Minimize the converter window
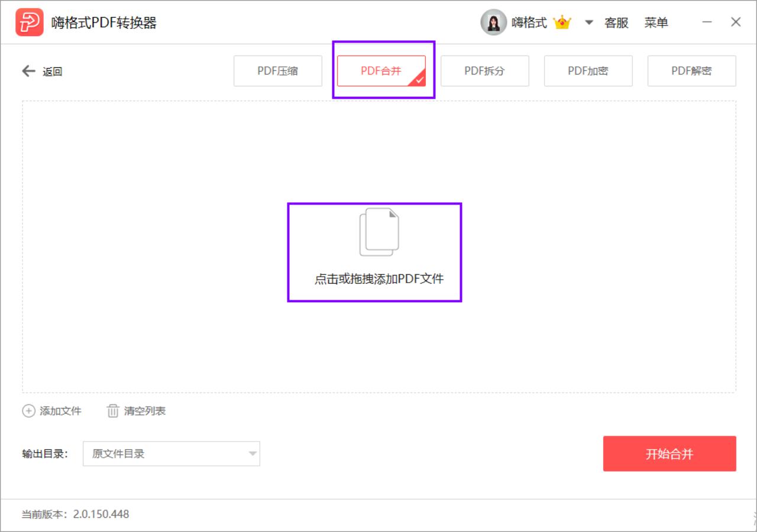Image resolution: width=757 pixels, height=532 pixels. coord(707,22)
